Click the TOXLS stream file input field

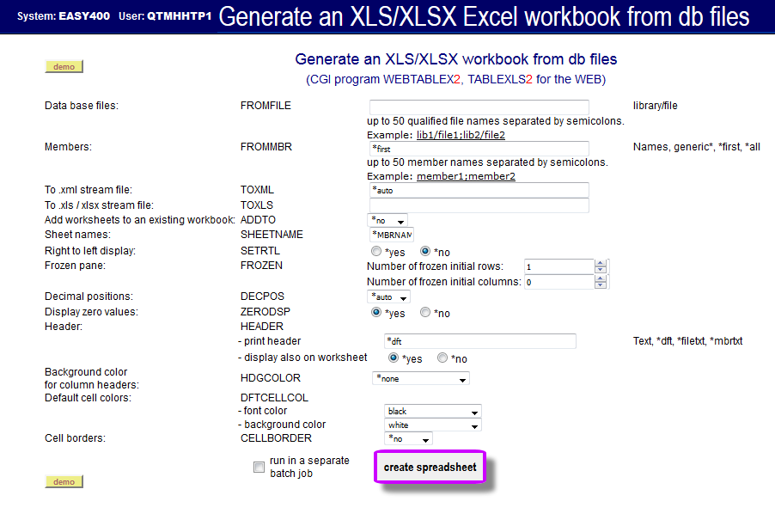click(x=479, y=205)
